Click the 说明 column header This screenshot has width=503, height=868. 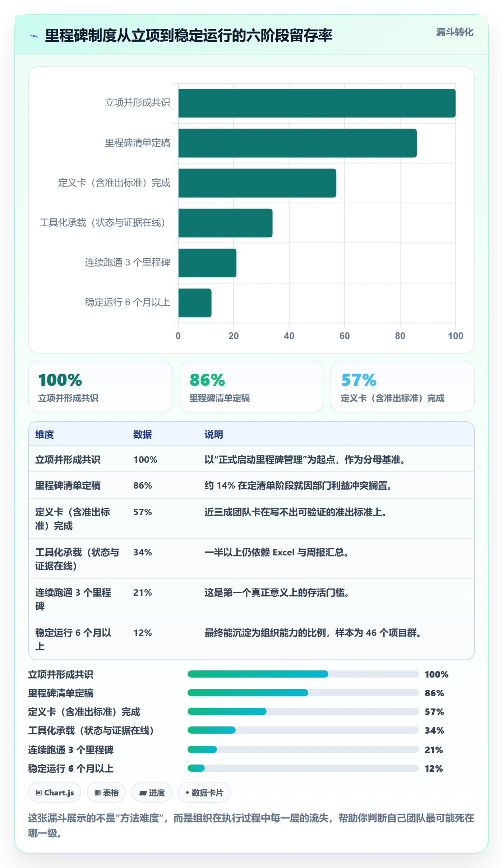pos(214,434)
